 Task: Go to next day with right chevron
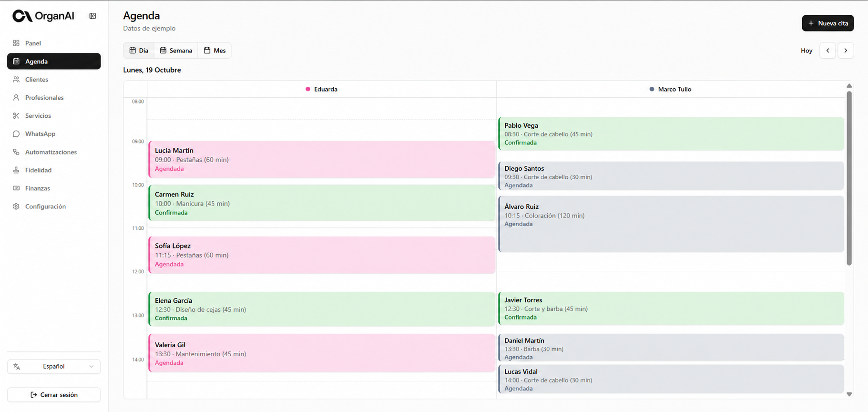846,51
